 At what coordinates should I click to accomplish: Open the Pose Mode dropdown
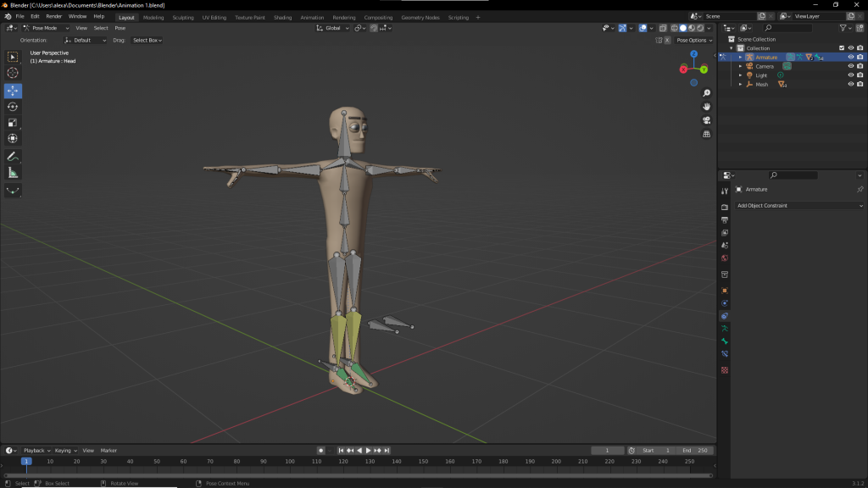pos(47,28)
